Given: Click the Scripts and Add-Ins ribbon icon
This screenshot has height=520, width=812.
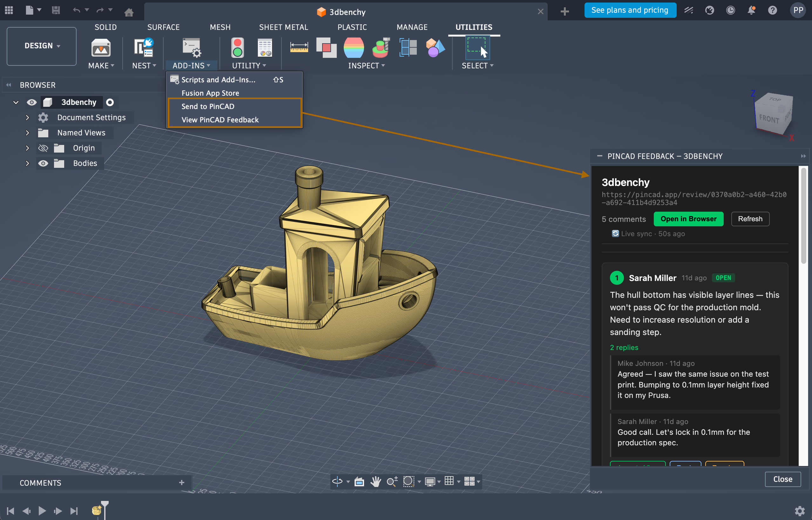Looking at the screenshot, I should coord(191,48).
